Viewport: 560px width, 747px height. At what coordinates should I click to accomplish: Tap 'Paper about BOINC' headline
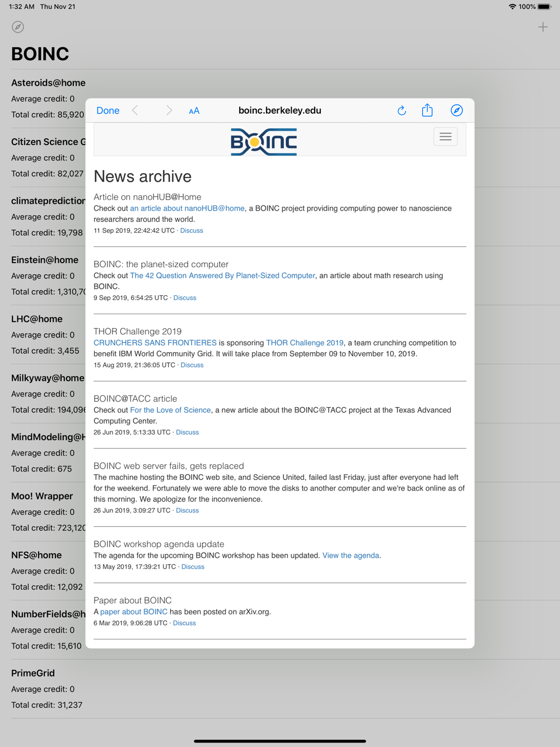click(133, 600)
